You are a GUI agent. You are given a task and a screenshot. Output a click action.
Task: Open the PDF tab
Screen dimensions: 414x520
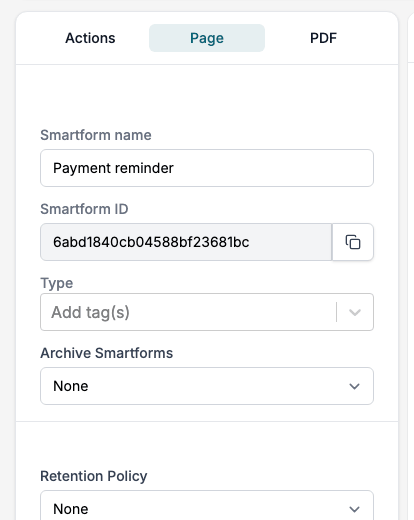point(323,38)
